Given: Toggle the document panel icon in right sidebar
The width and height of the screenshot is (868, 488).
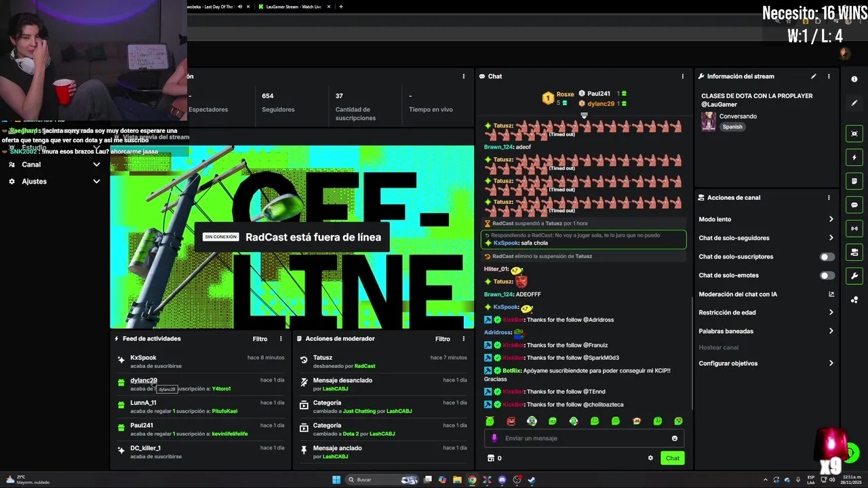Looking at the screenshot, I should (854, 181).
